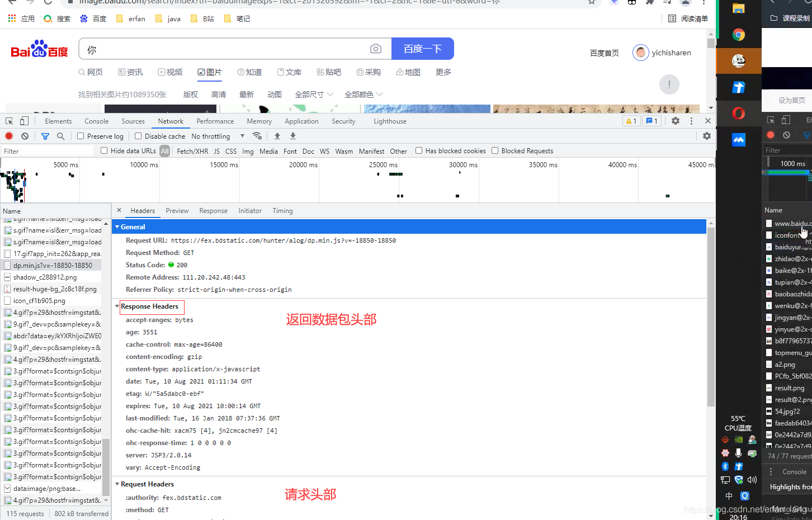Filter requests by Fetch/XHR
This screenshot has height=520, width=812.
[x=192, y=151]
